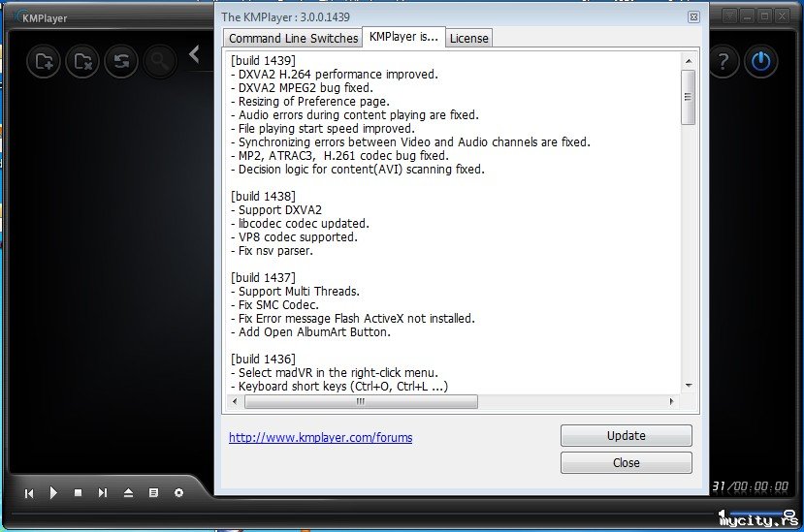Click line 'VP8 codec supported.'
Image resolution: width=804 pixels, height=532 pixels.
coord(294,237)
